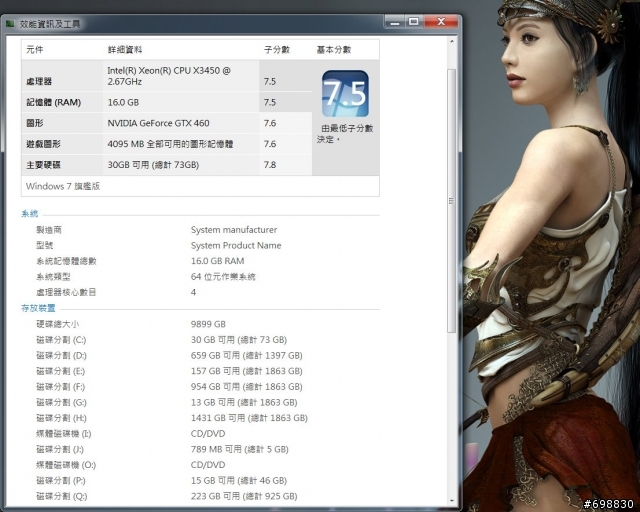Select the 主要硬碟 row label
This screenshot has height=512, width=640.
[x=43, y=165]
